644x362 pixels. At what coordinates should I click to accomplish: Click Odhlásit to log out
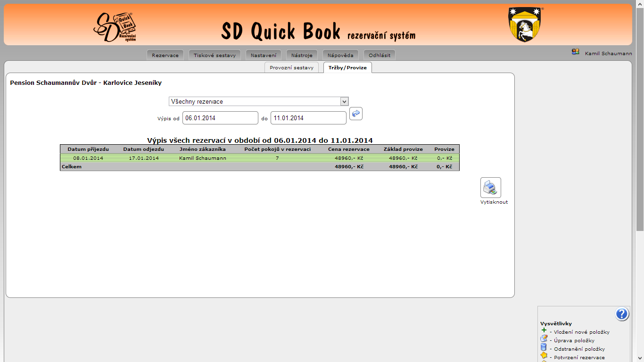380,55
